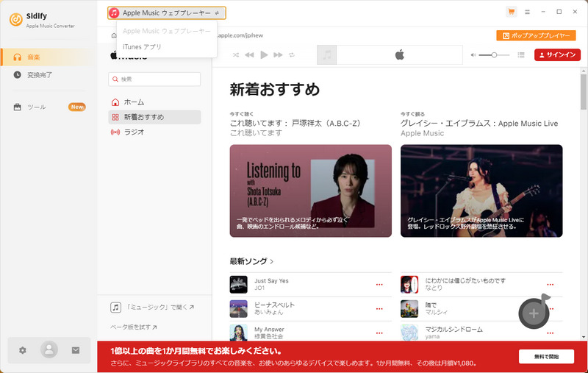Open the settings gear in sidebar
This screenshot has height=373, width=588.
pos(23,350)
